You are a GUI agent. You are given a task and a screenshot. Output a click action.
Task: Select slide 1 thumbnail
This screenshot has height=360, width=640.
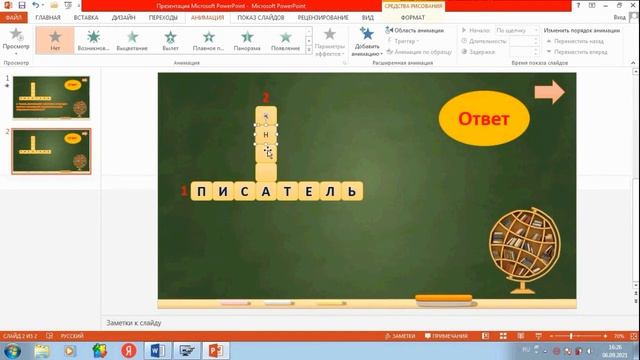51,97
